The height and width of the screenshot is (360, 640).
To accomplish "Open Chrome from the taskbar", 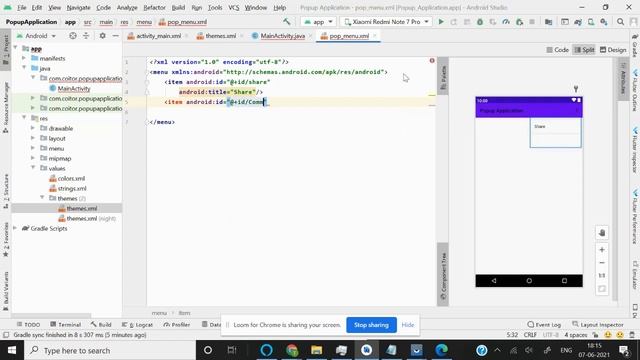I will [x=292, y=350].
